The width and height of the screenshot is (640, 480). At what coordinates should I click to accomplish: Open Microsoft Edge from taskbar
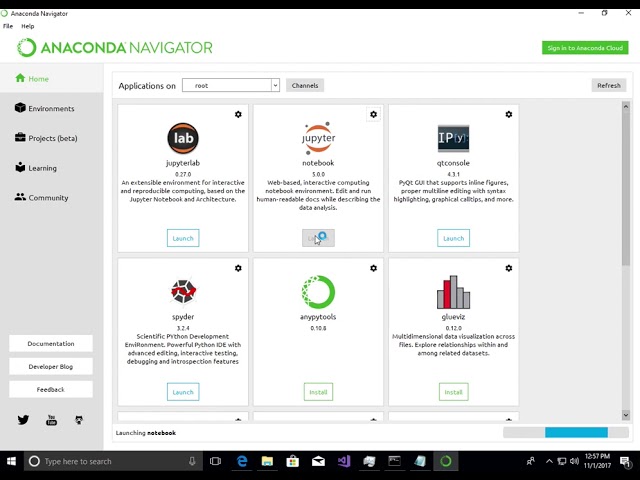[242, 461]
